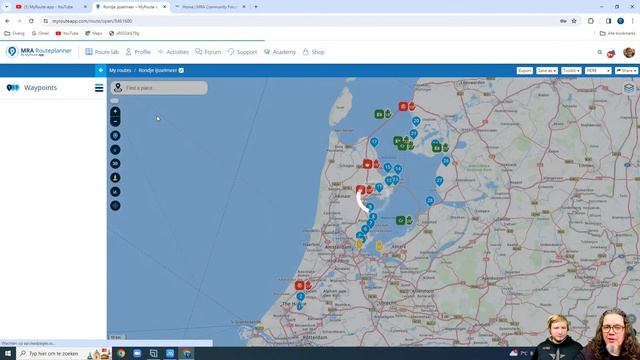640x360 pixels.
Task: Open the Alle bookmarks folder
Action: [617, 33]
